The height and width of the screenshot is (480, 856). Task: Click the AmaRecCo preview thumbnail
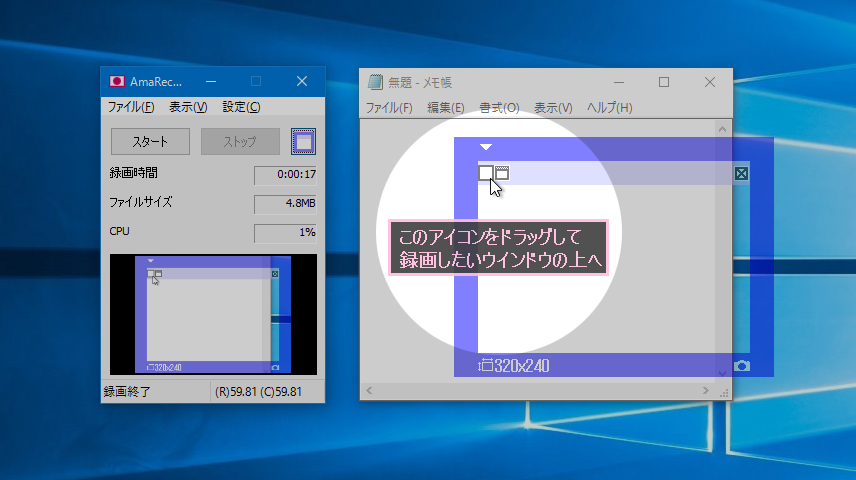coord(213,314)
